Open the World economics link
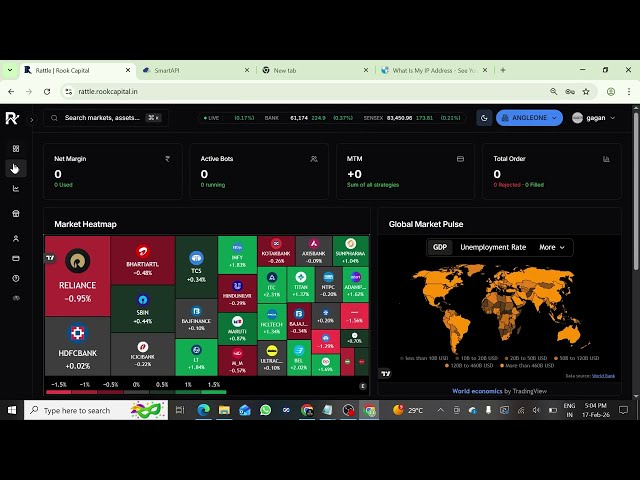Image resolution: width=640 pixels, height=480 pixels. (477, 391)
